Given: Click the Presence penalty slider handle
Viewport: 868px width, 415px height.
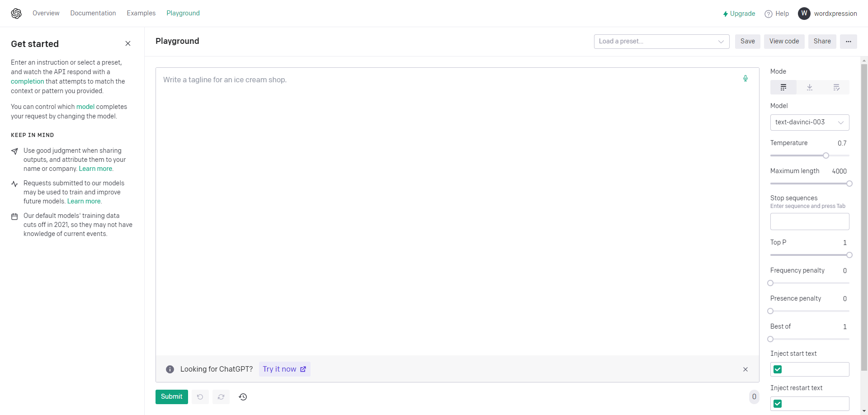Looking at the screenshot, I should point(770,311).
